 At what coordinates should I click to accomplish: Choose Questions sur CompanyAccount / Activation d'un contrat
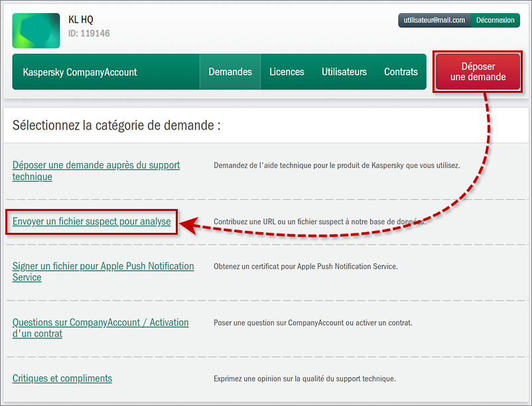pyautogui.click(x=100, y=328)
